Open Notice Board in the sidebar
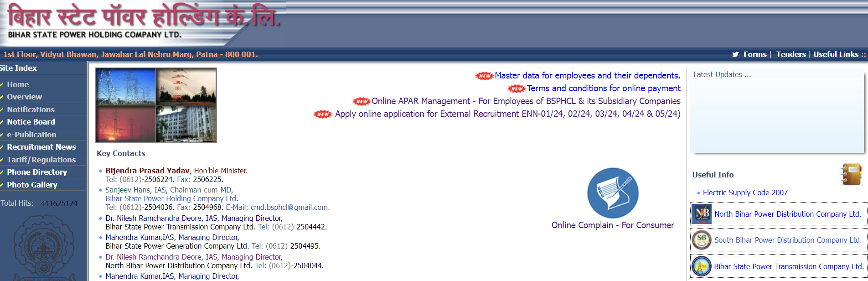The width and height of the screenshot is (868, 281). pos(31,122)
